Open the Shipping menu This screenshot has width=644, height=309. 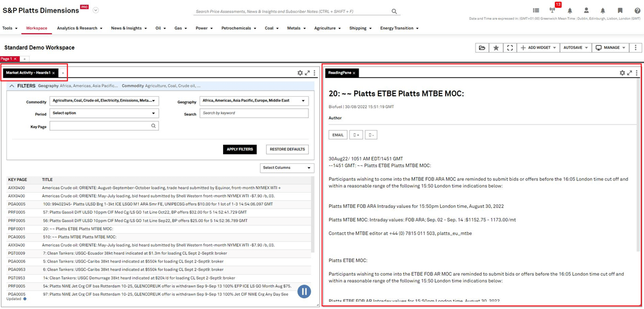pos(361,28)
